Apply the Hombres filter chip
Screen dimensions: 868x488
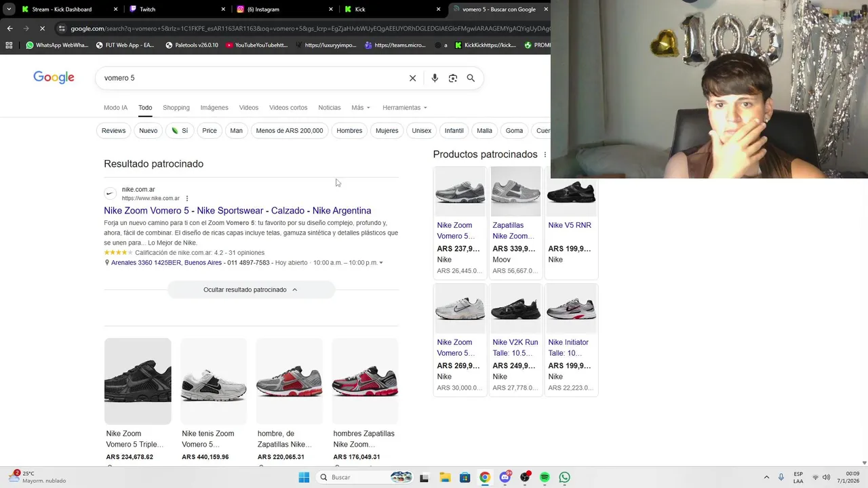(349, 131)
